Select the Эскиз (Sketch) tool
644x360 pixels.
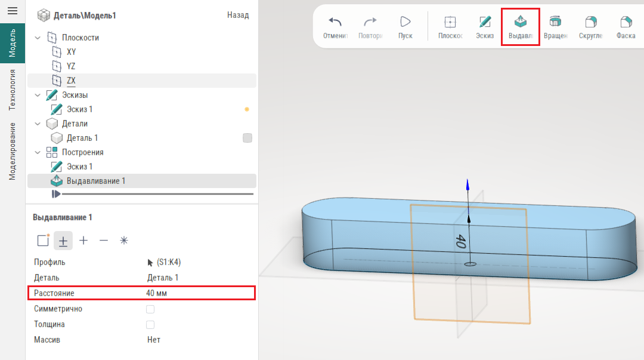coord(485,23)
